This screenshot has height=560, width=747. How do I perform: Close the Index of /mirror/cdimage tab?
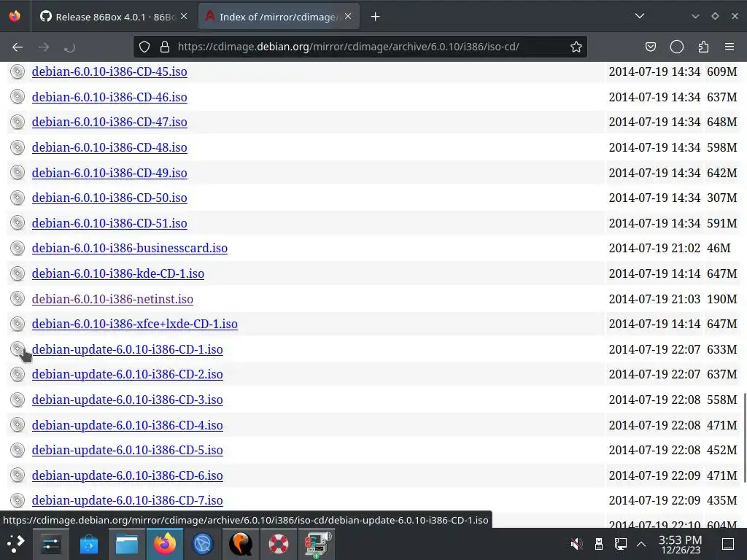point(348,17)
